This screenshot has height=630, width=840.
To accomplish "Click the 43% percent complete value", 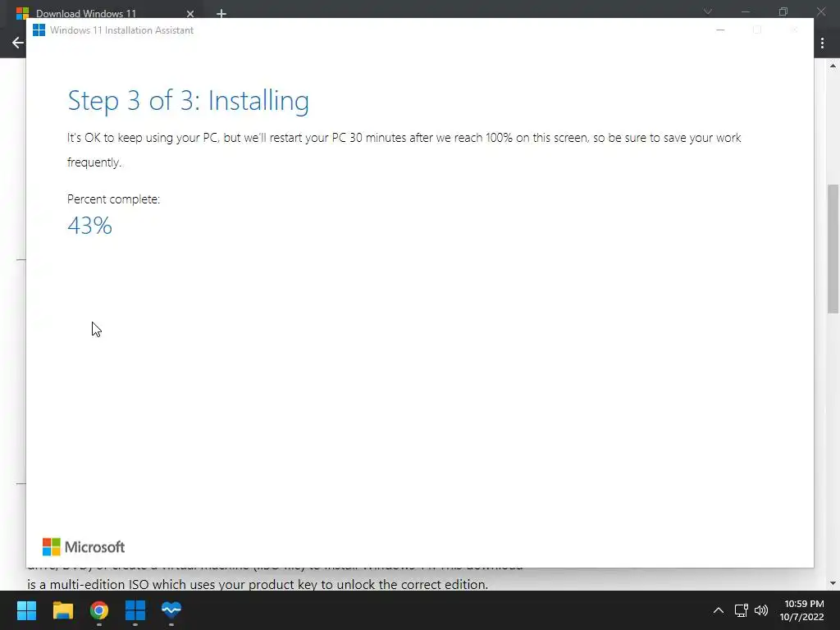I will pyautogui.click(x=89, y=226).
